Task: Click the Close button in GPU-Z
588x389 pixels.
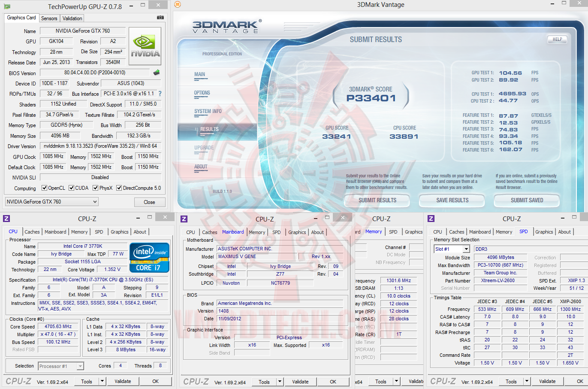Action: pos(149,202)
